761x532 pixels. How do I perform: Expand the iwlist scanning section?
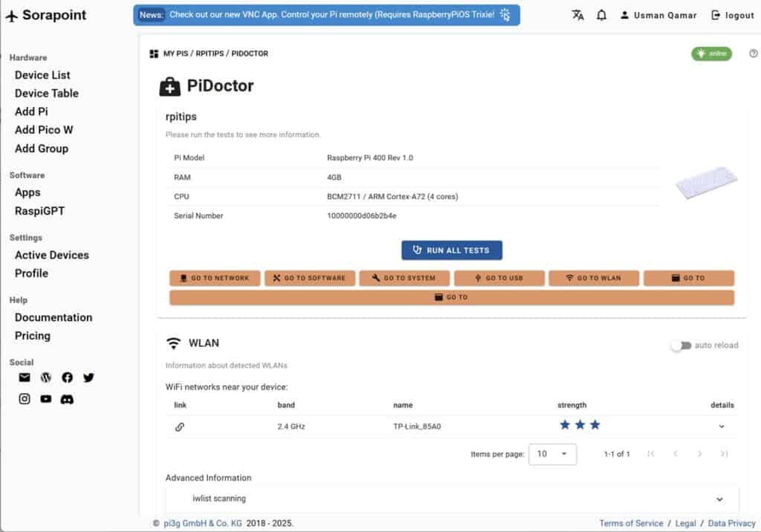[719, 499]
